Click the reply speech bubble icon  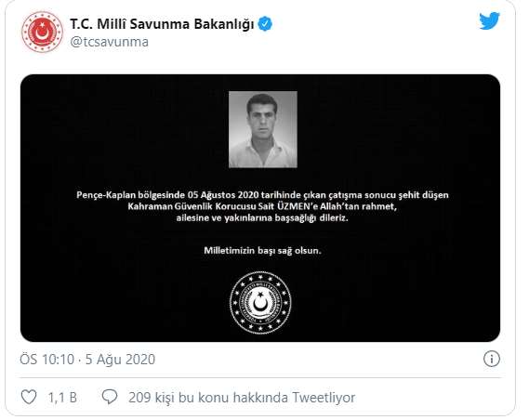click(110, 397)
